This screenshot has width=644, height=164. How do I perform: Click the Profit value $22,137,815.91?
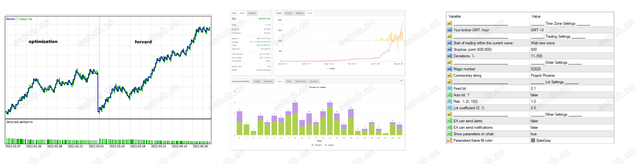[x=263, y=45]
